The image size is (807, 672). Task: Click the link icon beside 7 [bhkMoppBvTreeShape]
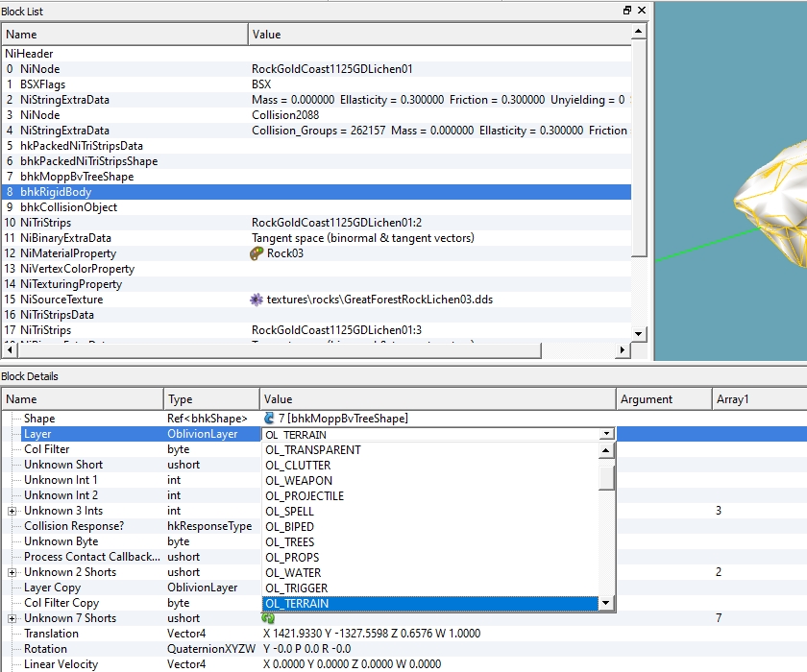point(269,418)
